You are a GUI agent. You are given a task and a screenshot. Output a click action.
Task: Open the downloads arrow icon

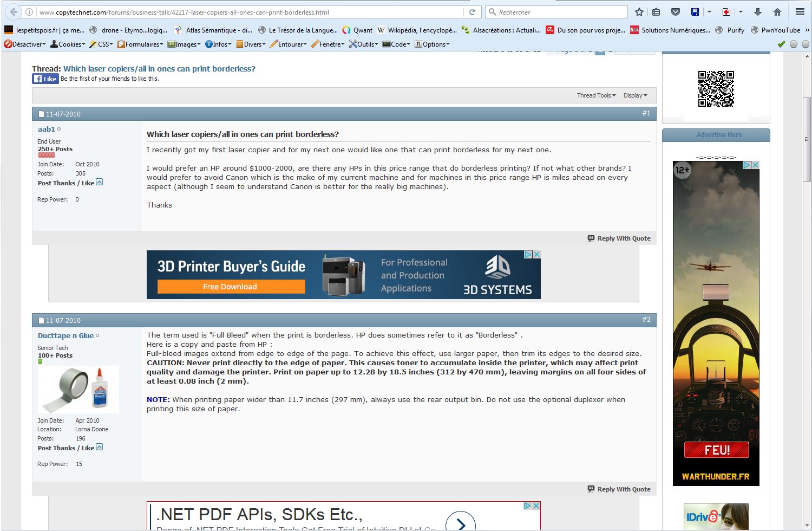[x=758, y=12]
